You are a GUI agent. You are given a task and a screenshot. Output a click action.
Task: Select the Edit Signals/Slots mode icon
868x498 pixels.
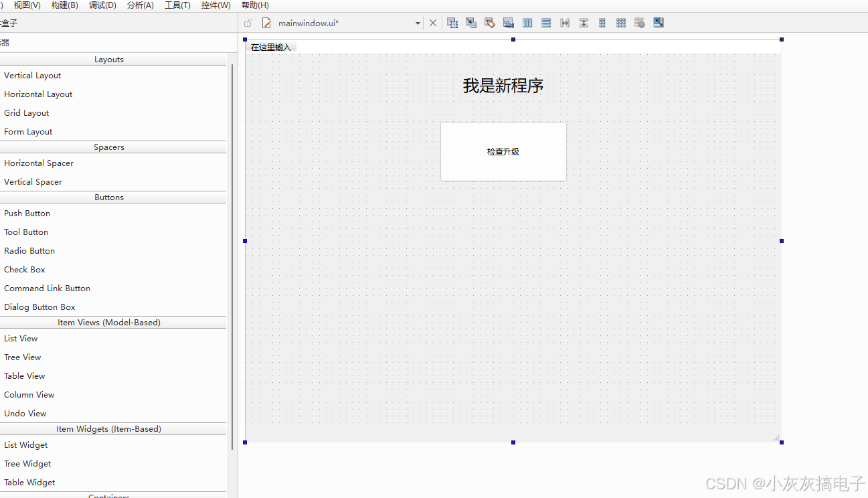point(470,22)
